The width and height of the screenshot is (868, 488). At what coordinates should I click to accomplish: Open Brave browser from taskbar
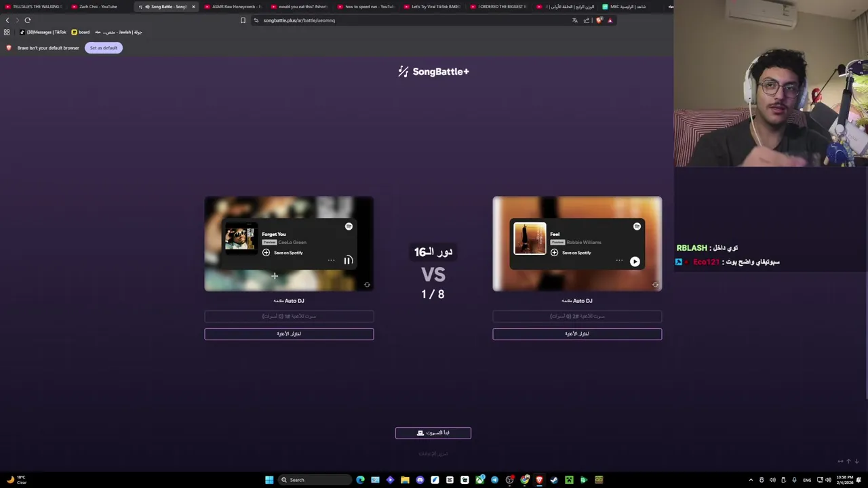(539, 480)
